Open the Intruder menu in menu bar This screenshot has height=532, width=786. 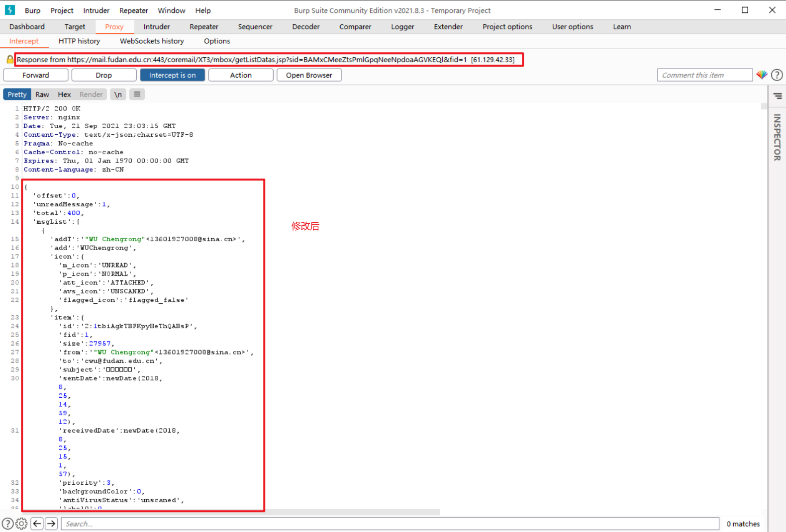(97, 10)
